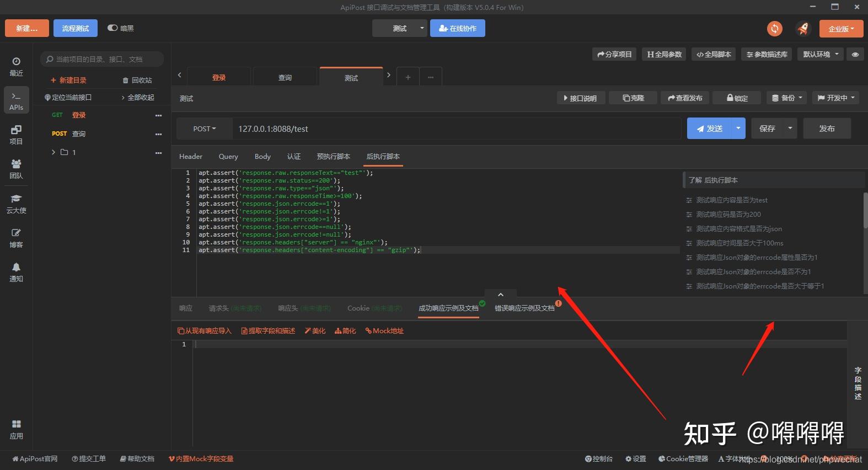
Task: Switch to the Query tab
Action: (228, 157)
